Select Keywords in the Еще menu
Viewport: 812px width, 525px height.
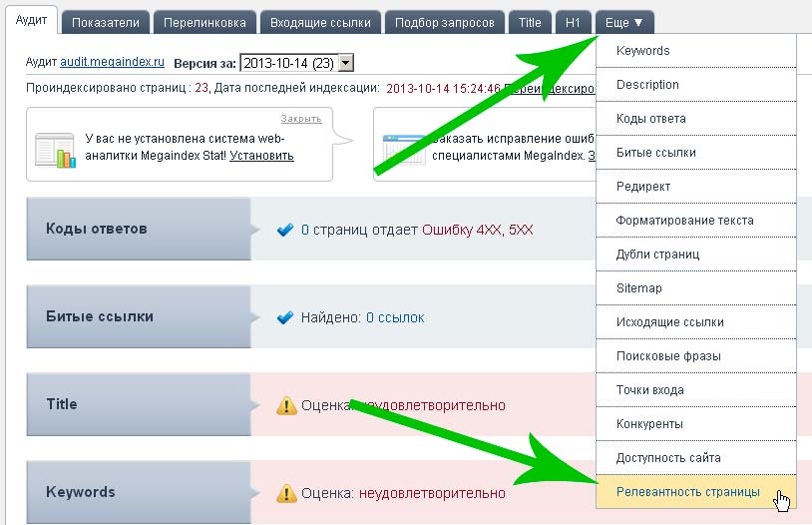click(696, 51)
